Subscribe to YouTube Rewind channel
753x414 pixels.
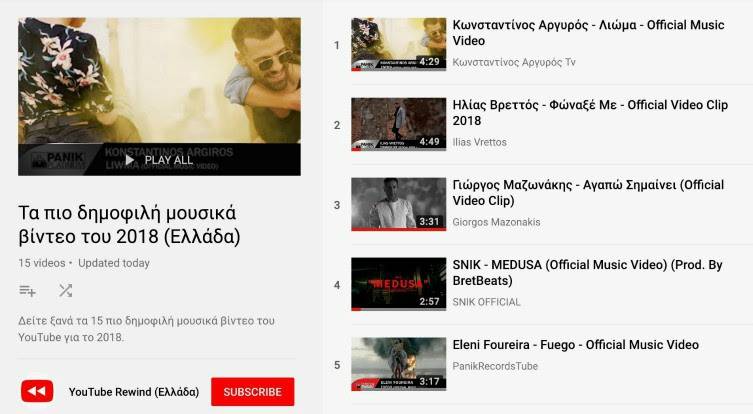pos(253,391)
